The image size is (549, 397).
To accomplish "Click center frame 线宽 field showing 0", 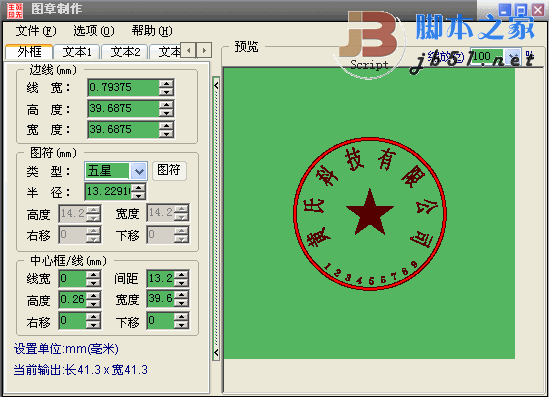I will (72, 279).
